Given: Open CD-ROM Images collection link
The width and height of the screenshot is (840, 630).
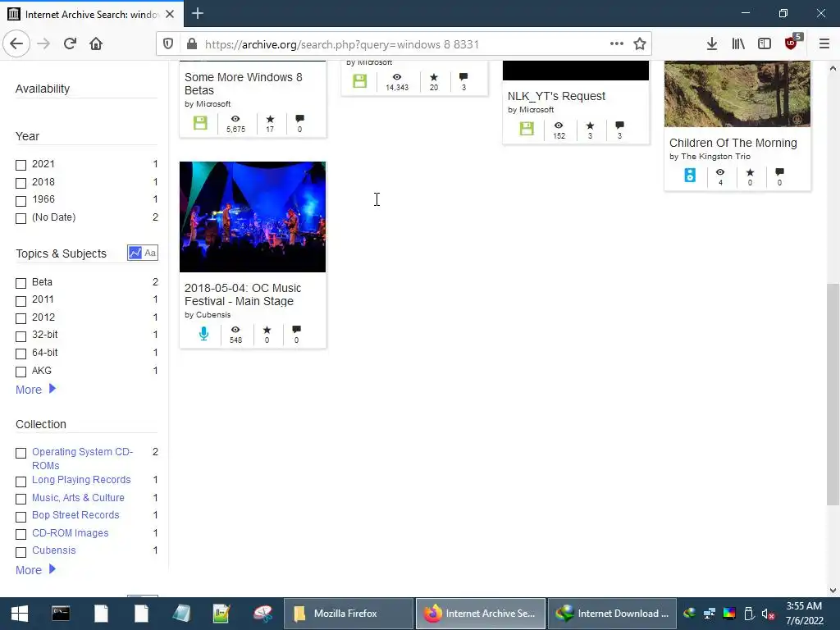Looking at the screenshot, I should [71, 533].
